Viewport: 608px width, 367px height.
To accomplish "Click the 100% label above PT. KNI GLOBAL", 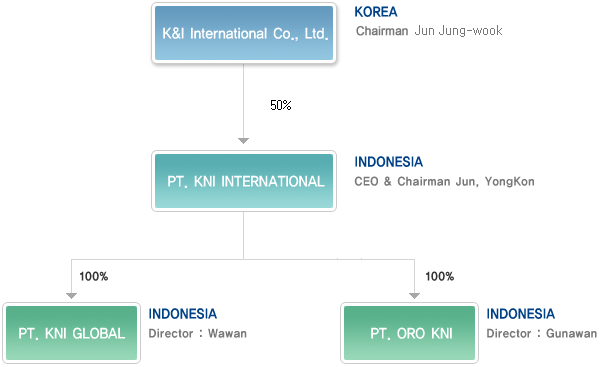I will pyautogui.click(x=93, y=276).
